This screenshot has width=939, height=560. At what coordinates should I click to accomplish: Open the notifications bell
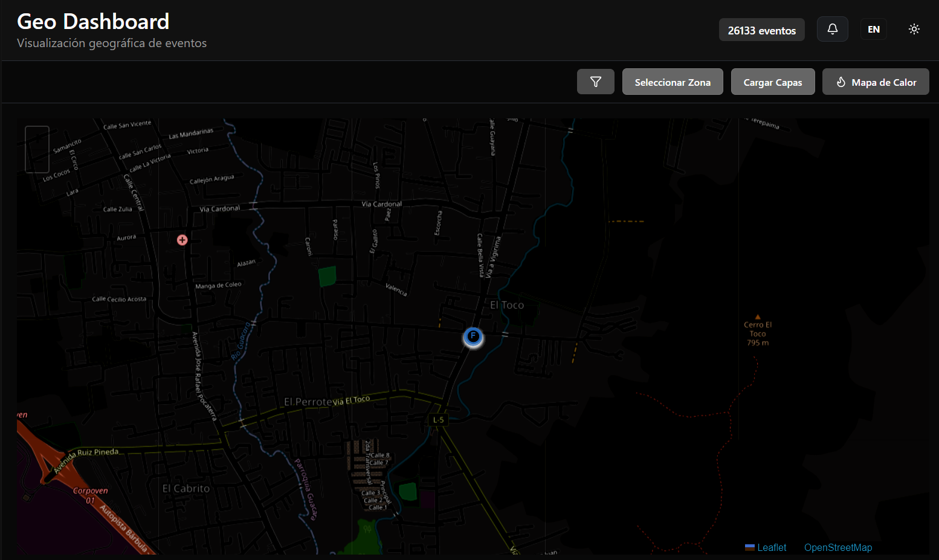(x=833, y=29)
